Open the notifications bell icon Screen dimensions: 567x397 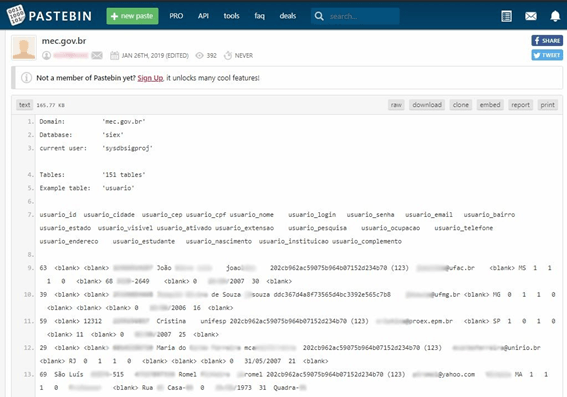pyautogui.click(x=555, y=16)
